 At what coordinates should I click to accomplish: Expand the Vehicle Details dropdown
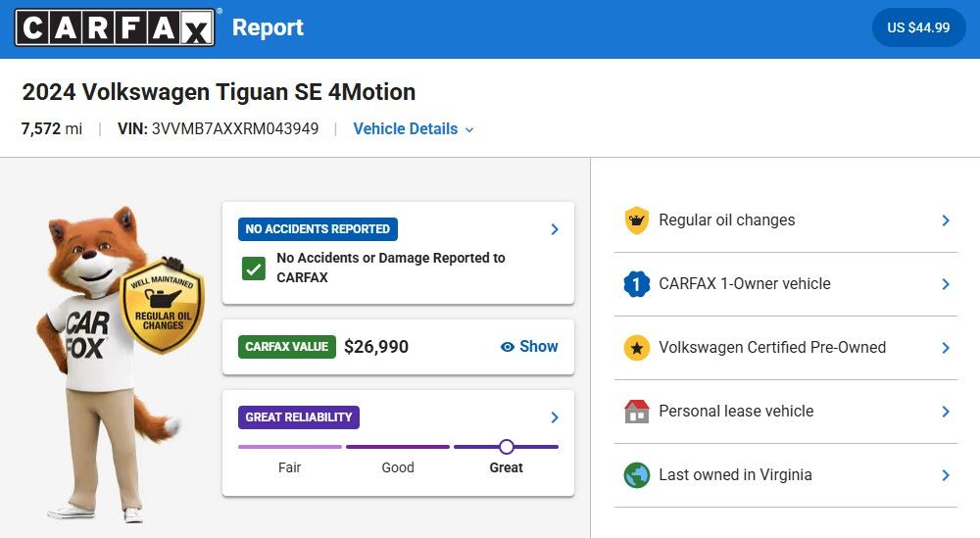pyautogui.click(x=413, y=129)
